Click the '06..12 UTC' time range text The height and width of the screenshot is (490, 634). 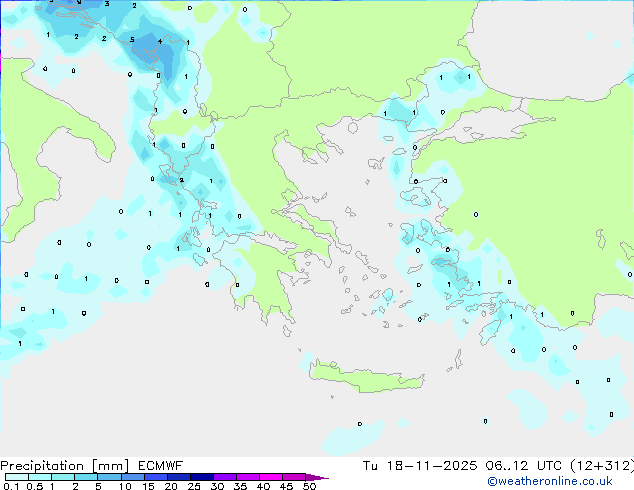coord(524,466)
